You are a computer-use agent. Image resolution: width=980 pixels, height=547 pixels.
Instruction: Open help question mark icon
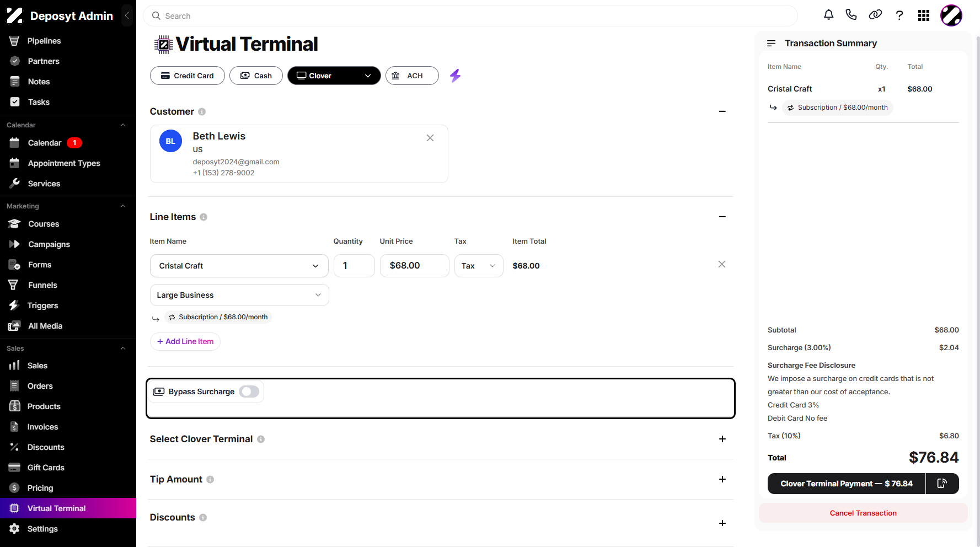coord(899,15)
